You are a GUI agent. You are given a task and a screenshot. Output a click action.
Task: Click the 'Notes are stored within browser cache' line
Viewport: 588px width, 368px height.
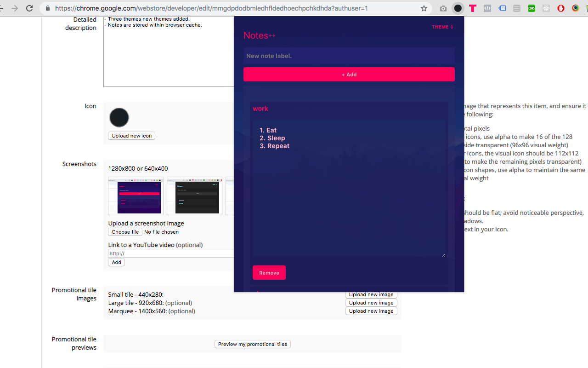153,25
